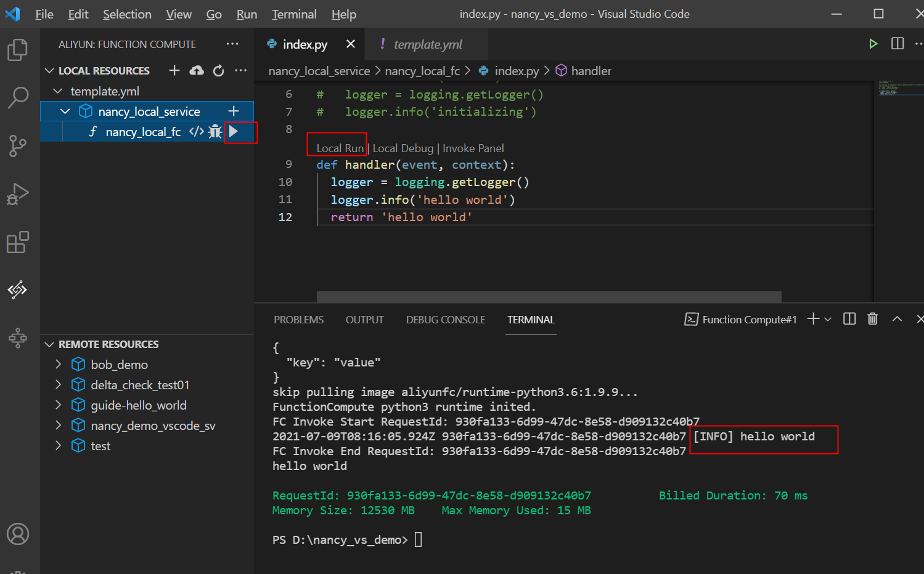Screen dimensions: 924x574
Task: Open the File menu
Action: pyautogui.click(x=44, y=14)
